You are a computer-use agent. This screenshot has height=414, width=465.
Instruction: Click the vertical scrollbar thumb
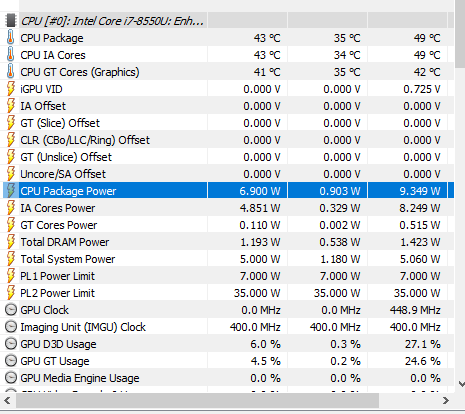[461, 34]
